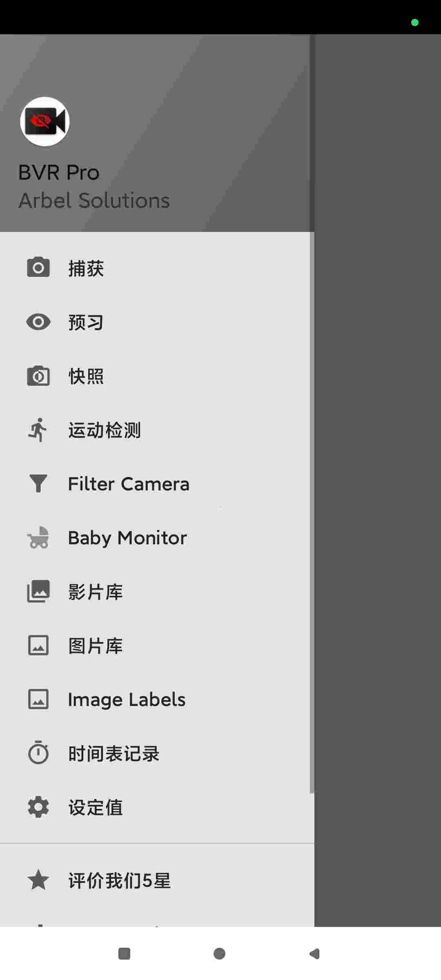Viewport: 441px width, 980px height.
Task: Tap the gear icon for 设定值
Action: pyautogui.click(x=38, y=807)
